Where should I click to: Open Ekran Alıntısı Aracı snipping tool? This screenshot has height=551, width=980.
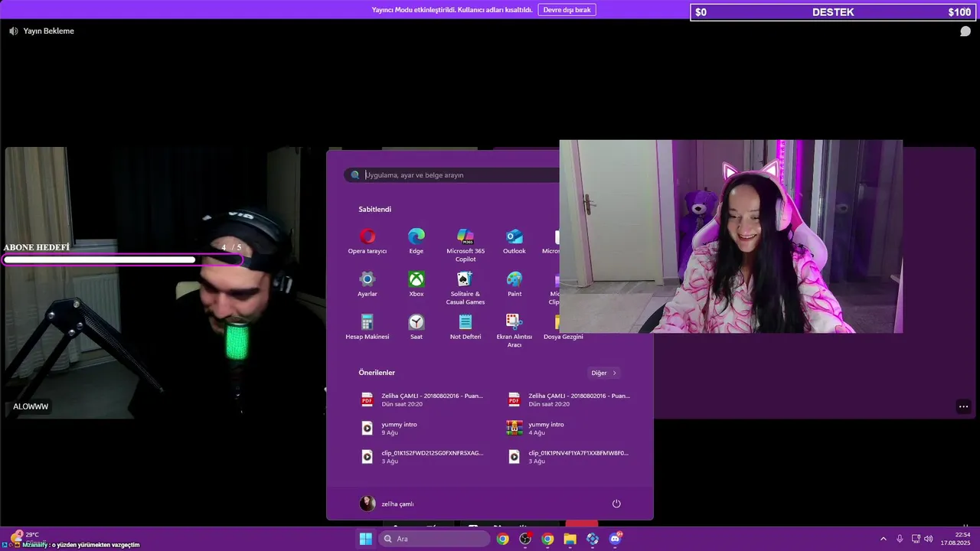(x=514, y=331)
